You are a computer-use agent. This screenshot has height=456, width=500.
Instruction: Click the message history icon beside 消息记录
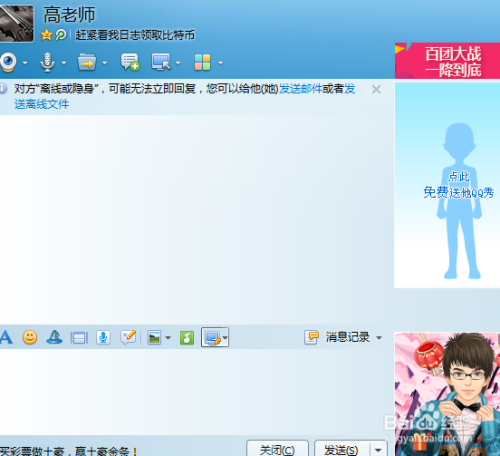(311, 337)
